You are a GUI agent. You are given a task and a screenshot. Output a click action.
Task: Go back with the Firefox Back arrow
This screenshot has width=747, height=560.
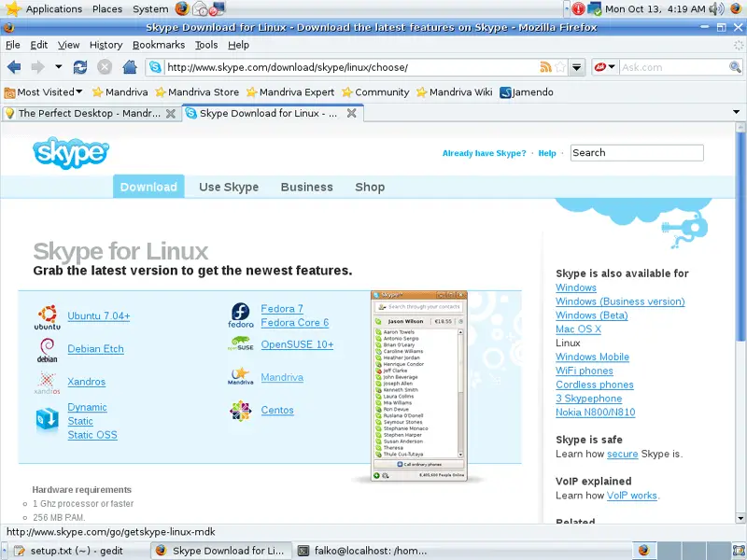click(x=14, y=67)
